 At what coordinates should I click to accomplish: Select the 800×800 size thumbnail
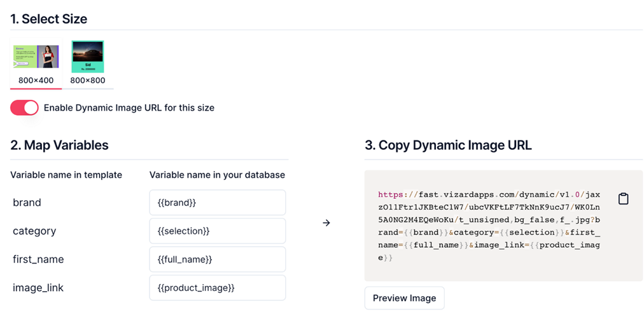[88, 57]
